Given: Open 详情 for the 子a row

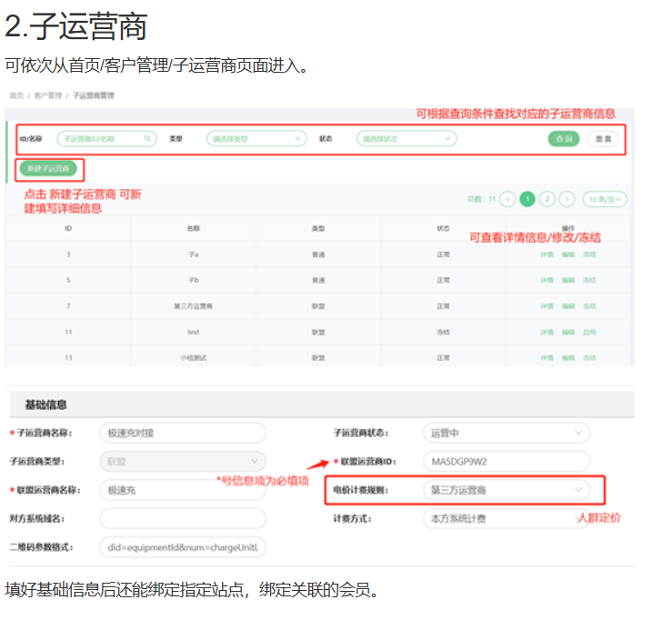Looking at the screenshot, I should (x=547, y=255).
